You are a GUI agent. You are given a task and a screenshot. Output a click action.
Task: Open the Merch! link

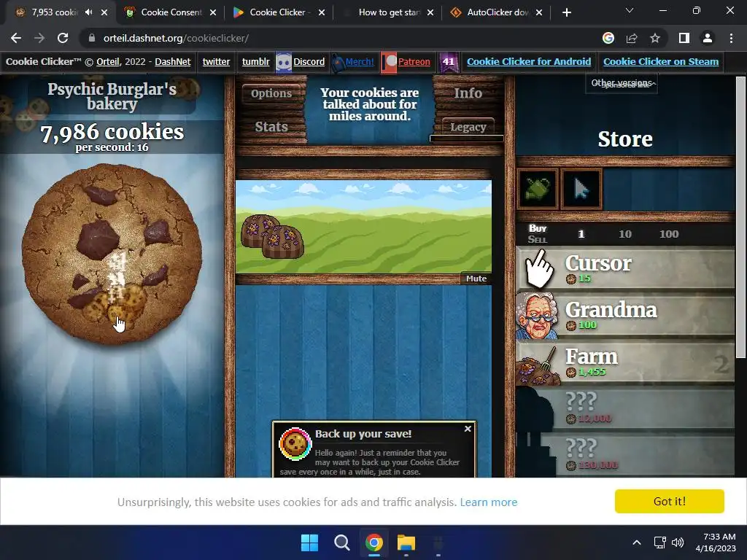(x=359, y=61)
